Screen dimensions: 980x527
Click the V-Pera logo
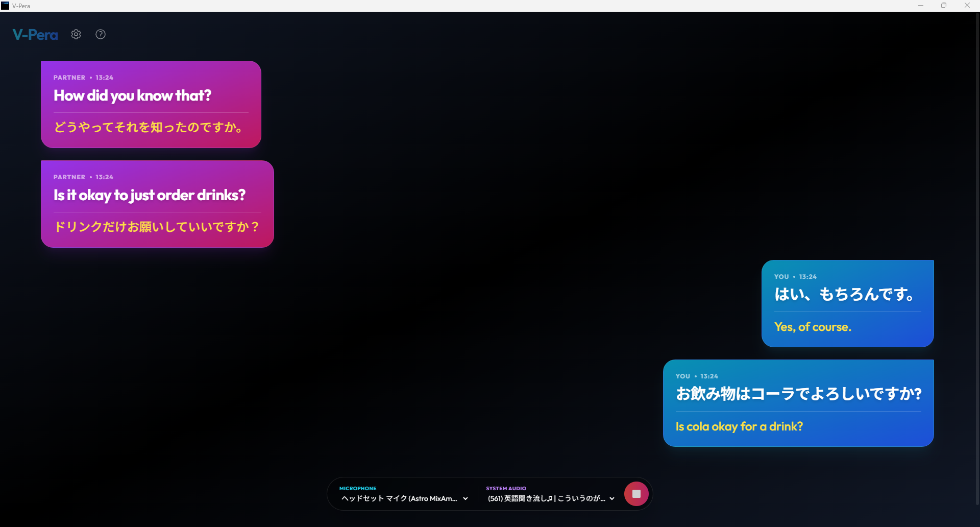pos(35,35)
